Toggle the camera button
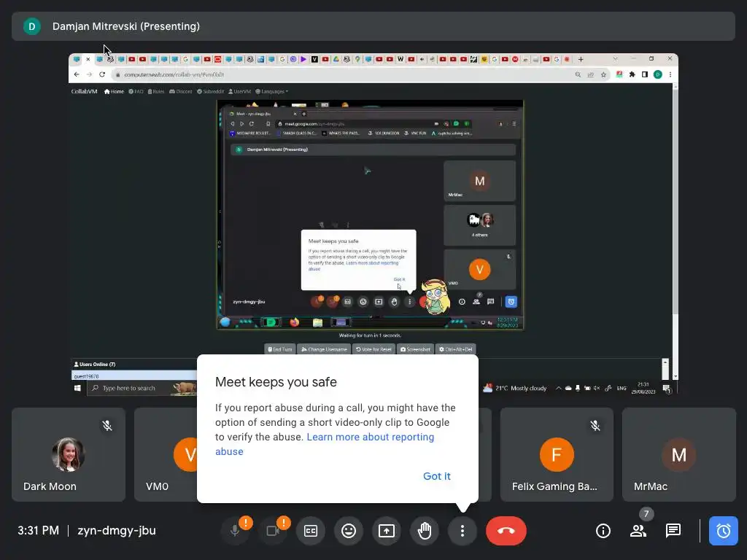The height and width of the screenshot is (560, 747). 273,531
